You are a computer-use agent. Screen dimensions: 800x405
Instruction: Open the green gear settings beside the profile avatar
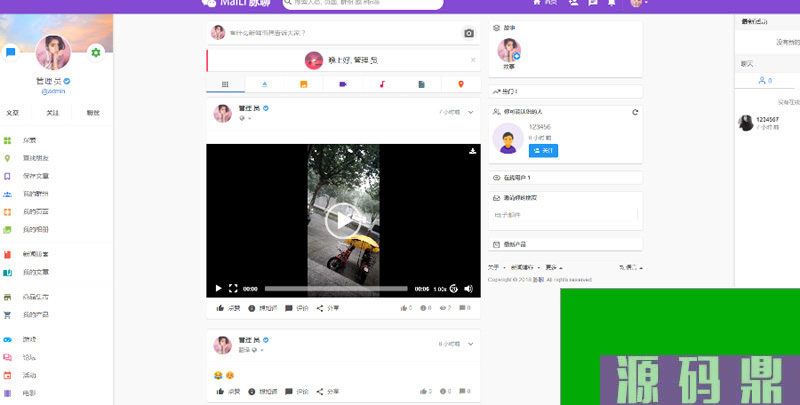pyautogui.click(x=95, y=52)
